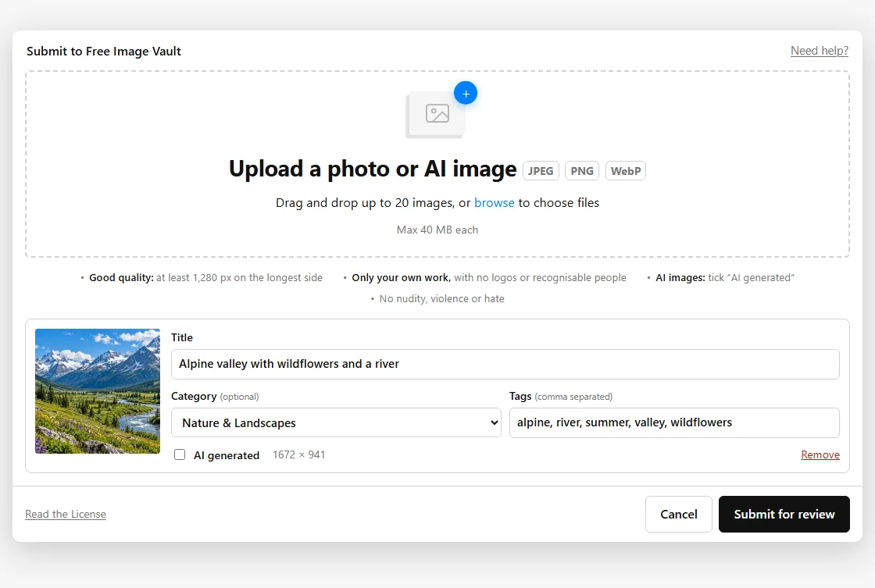Viewport: 875px width, 588px height.
Task: Focus the Tags input field
Action: [674, 423]
